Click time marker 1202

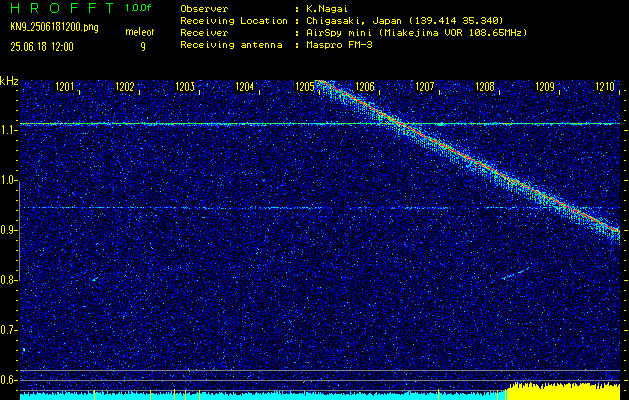pos(125,87)
